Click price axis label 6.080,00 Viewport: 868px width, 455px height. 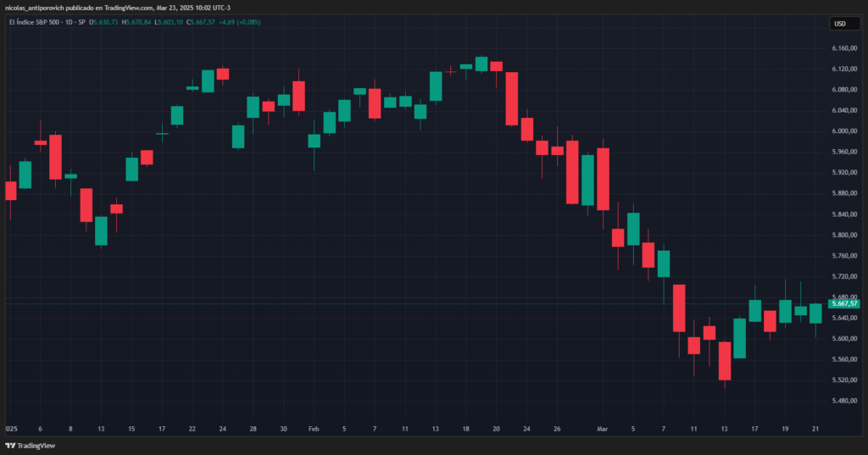pos(844,90)
